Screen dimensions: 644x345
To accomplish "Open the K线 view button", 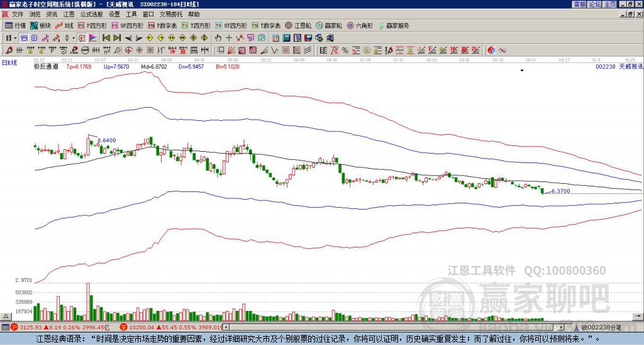I will tap(64, 25).
